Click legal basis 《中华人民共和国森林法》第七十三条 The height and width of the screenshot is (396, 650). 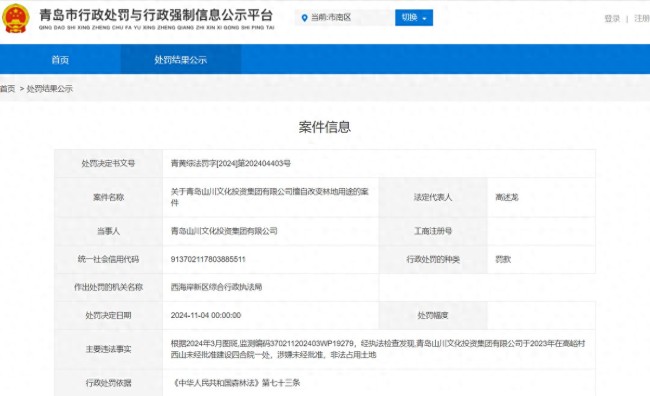[x=235, y=383]
